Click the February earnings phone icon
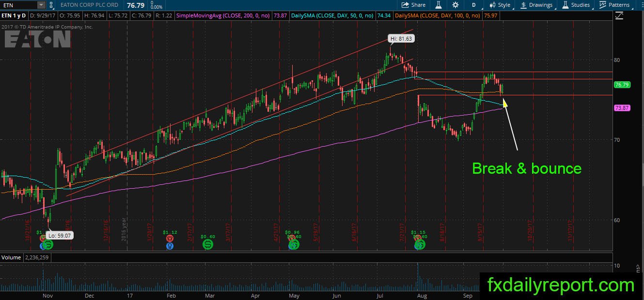Viewport: 644px width, 300px height. coord(170,238)
